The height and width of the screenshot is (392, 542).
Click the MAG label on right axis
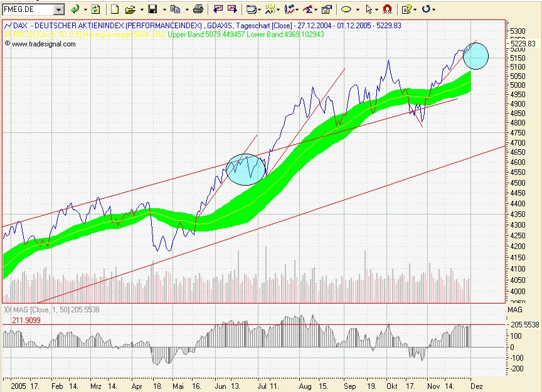pos(514,310)
